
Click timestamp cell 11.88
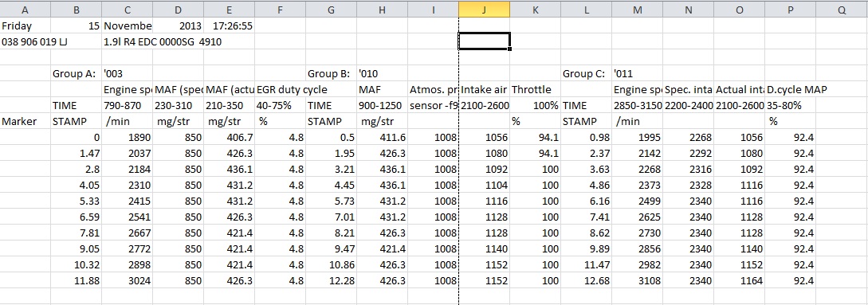(x=77, y=280)
